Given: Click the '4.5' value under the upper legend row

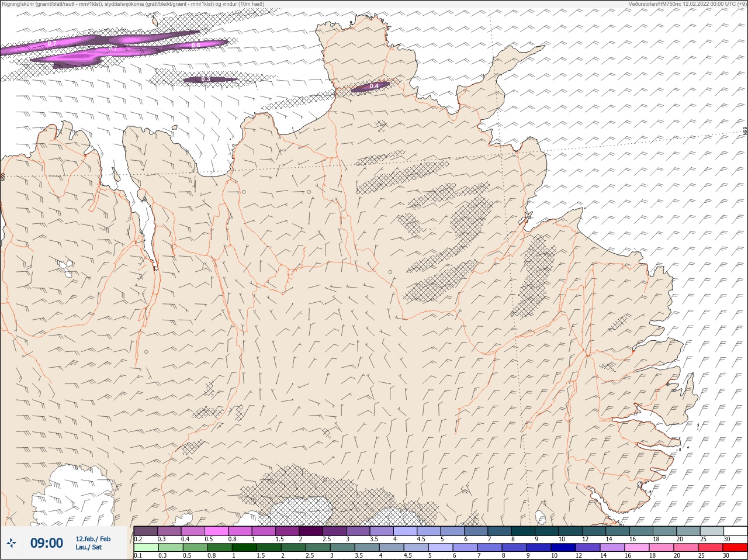Looking at the screenshot, I should click(421, 539).
